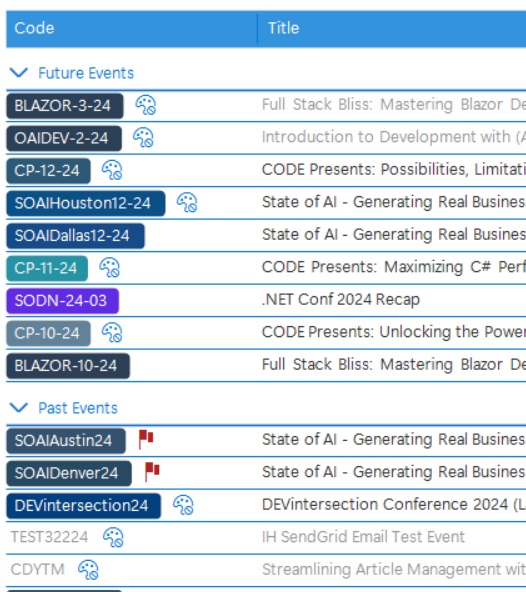This screenshot has height=592, width=526.
Task: Click the Full Stack Bliss title in BLAZOR-10-24 row
Action: click(393, 365)
